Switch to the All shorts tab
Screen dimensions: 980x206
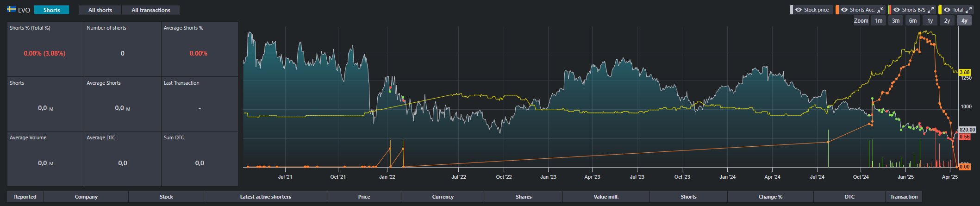click(100, 10)
